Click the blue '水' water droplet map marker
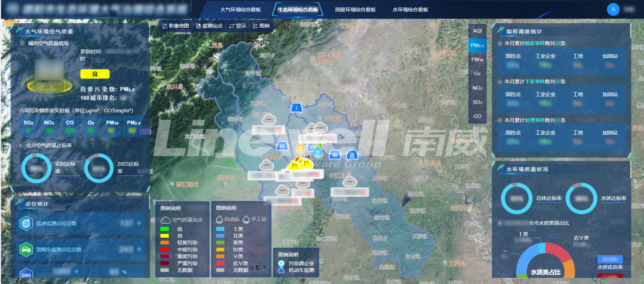Viewport: 644px width, 284px height. pos(317,151)
